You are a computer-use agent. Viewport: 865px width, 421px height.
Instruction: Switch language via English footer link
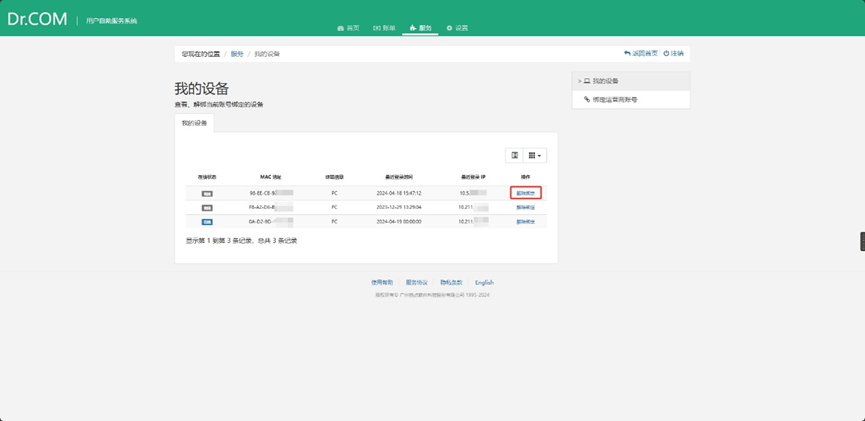click(484, 283)
